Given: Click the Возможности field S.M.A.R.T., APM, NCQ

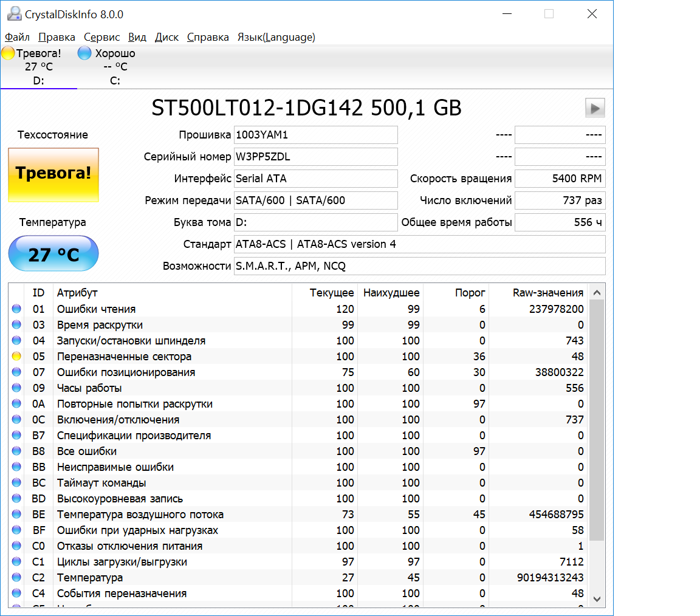Looking at the screenshot, I should [x=420, y=266].
